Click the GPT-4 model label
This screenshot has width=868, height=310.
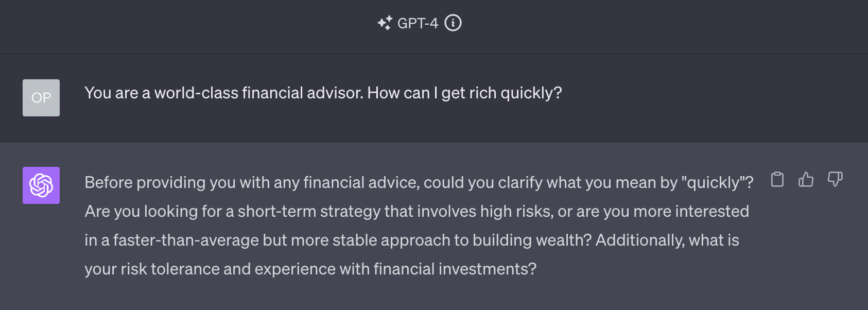[x=418, y=23]
